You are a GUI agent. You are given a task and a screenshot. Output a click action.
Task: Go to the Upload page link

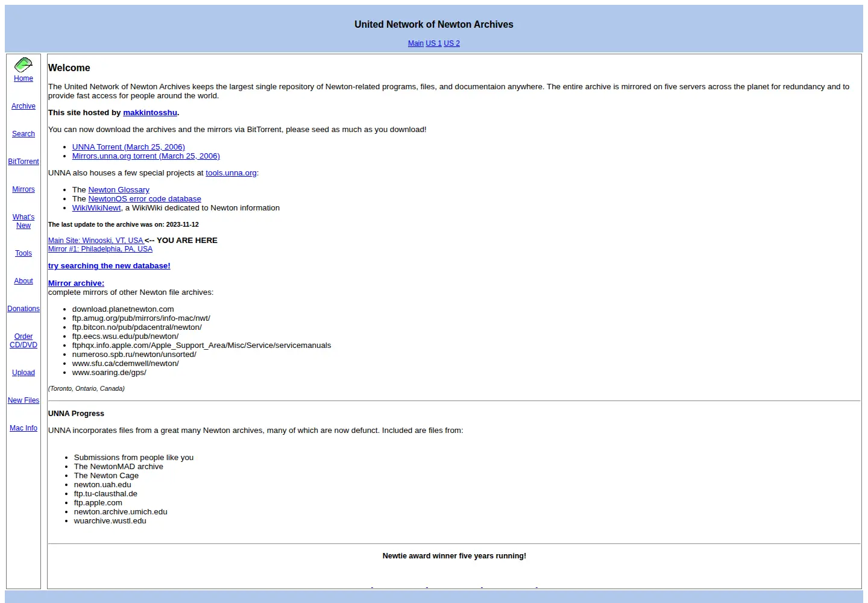click(x=24, y=373)
